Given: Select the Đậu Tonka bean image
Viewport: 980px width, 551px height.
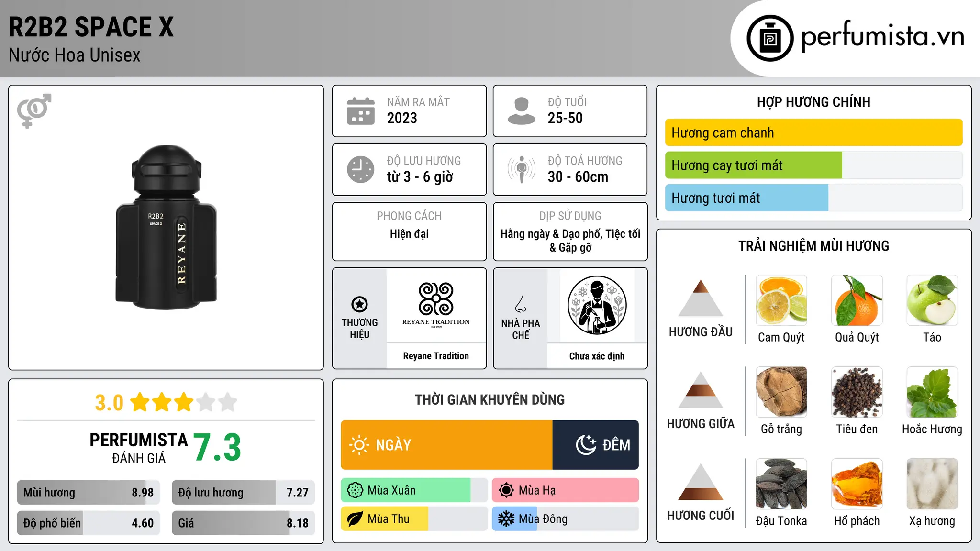Looking at the screenshot, I should 781,484.
